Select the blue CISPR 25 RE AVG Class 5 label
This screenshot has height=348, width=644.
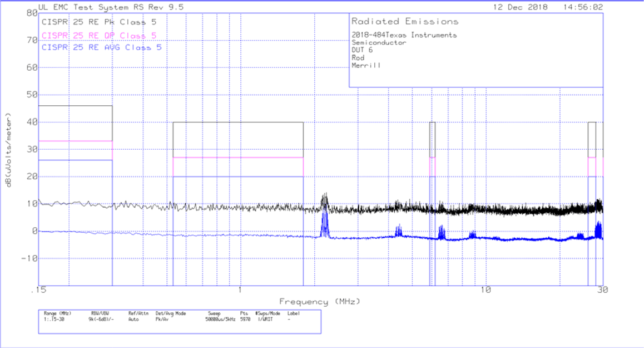101,47
